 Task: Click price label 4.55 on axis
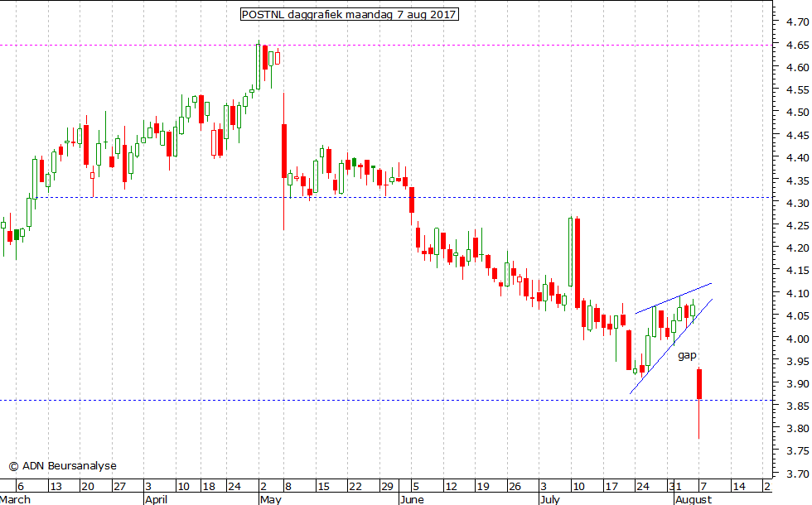[x=797, y=90]
